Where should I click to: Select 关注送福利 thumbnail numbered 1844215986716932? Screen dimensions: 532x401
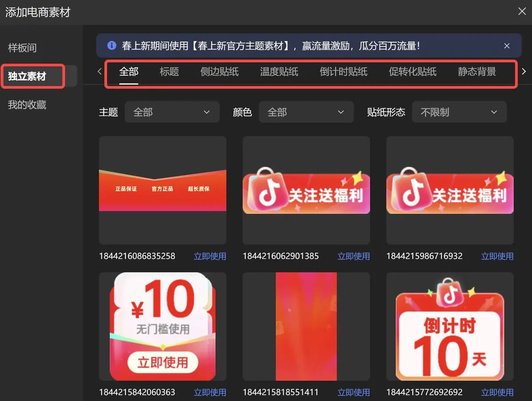[450, 190]
